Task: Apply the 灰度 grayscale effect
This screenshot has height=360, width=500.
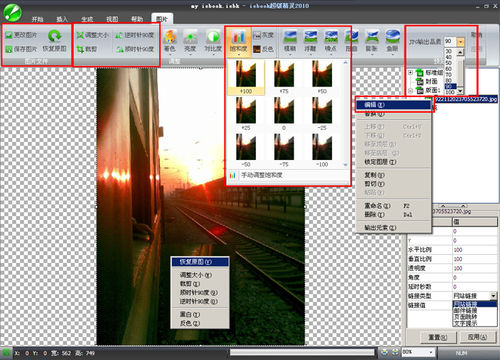Action: (263, 35)
